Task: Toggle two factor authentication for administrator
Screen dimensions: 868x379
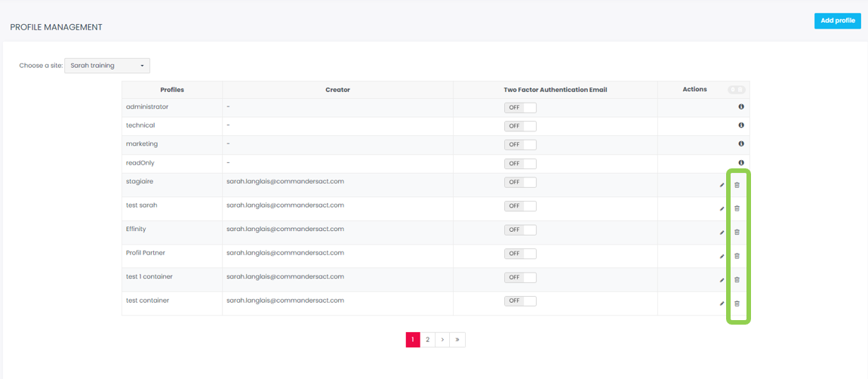Action: [x=520, y=107]
